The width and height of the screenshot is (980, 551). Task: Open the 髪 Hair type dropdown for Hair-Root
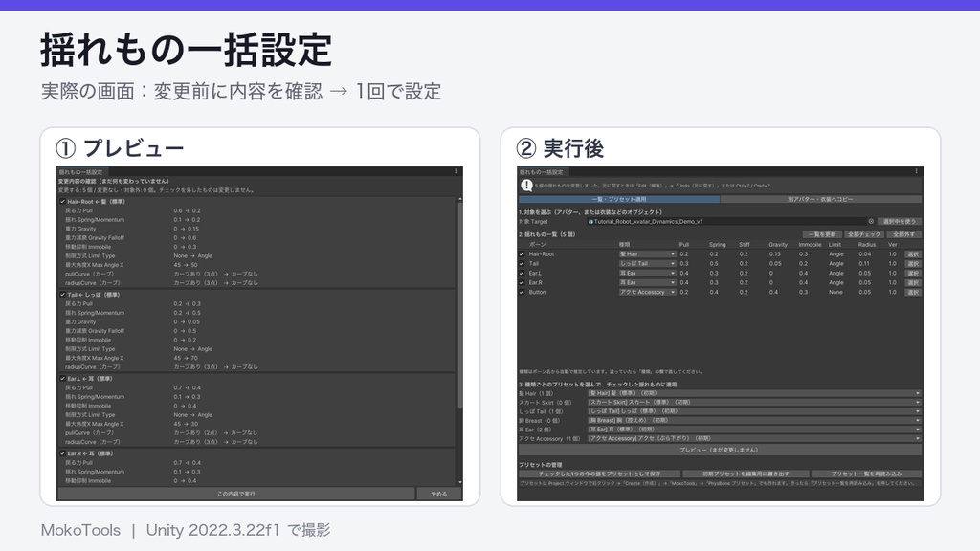click(x=647, y=254)
